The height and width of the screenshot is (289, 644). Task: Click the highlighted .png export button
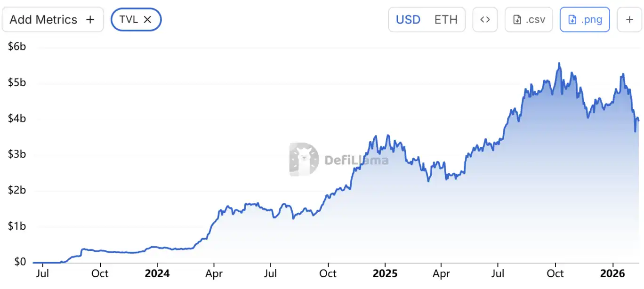click(585, 19)
